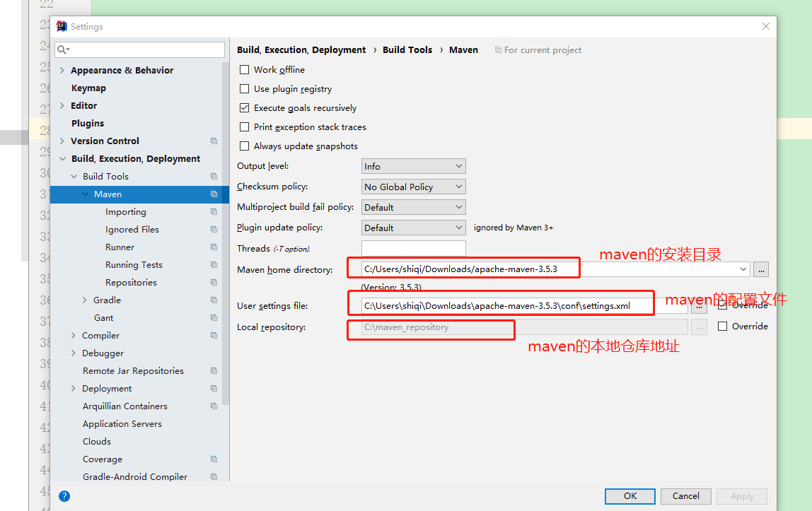This screenshot has height=511, width=812.
Task: Click project-level icon beside Gradle-Android Compiler
Action: [214, 476]
